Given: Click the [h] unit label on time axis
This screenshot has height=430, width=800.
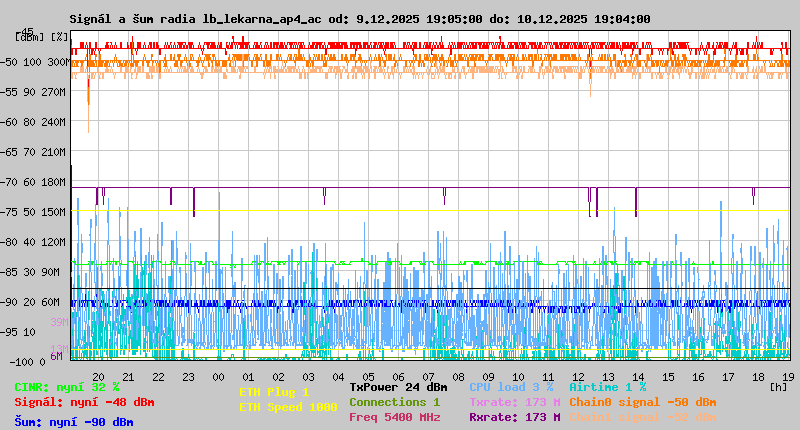Looking at the screenshot, I should click(778, 386).
